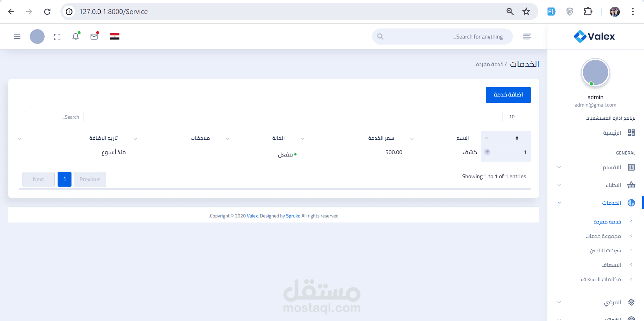Click the Next pagination button

click(x=39, y=179)
